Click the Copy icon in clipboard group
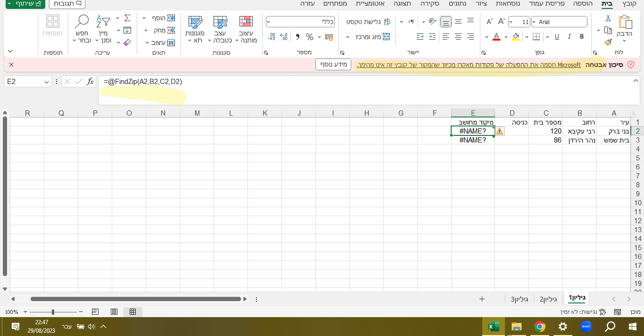The image size is (644, 336). [608, 30]
